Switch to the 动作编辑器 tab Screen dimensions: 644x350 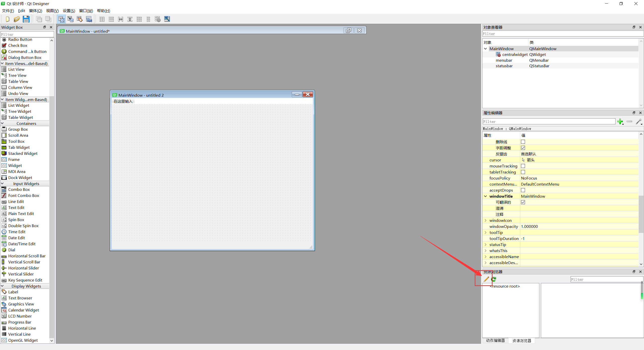(495, 340)
